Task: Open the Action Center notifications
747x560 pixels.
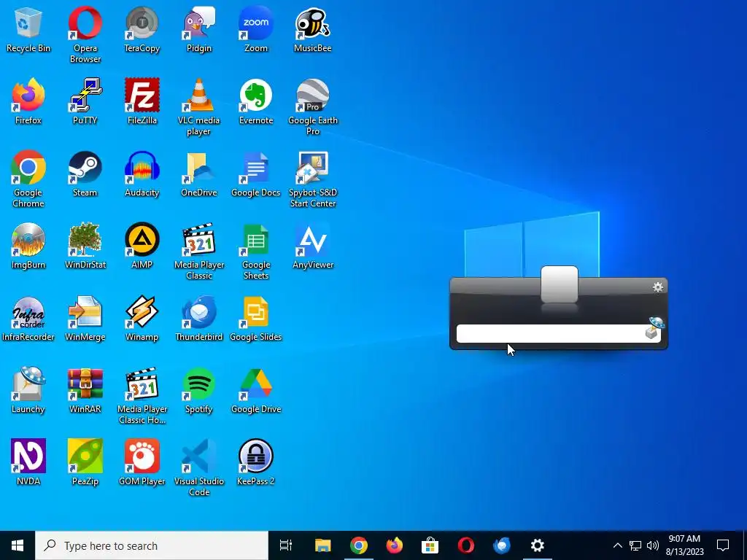Action: click(x=723, y=545)
